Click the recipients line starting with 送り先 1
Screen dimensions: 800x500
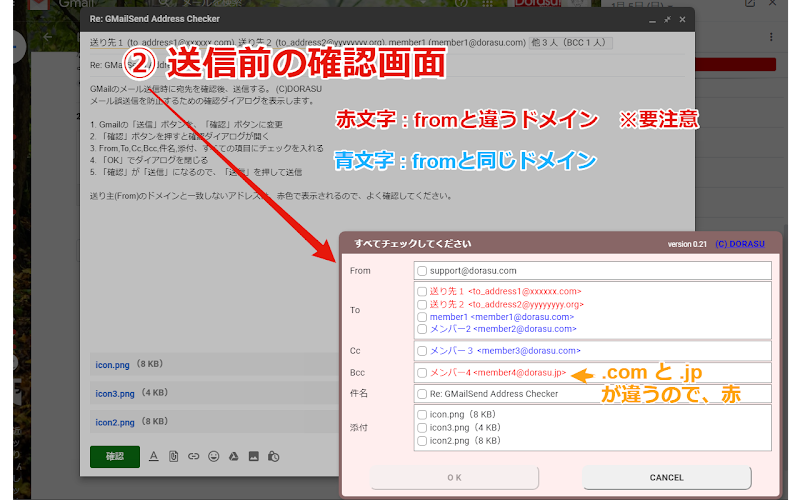click(308, 43)
